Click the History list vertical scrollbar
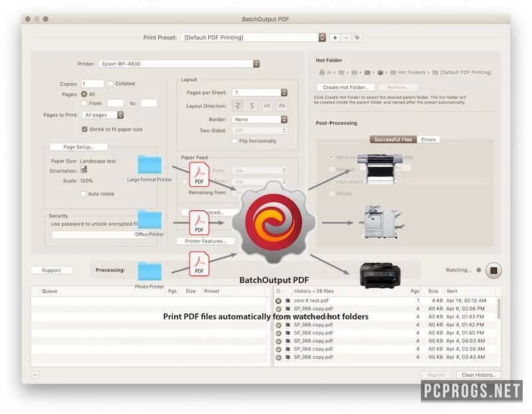532x414 pixels. point(498,308)
